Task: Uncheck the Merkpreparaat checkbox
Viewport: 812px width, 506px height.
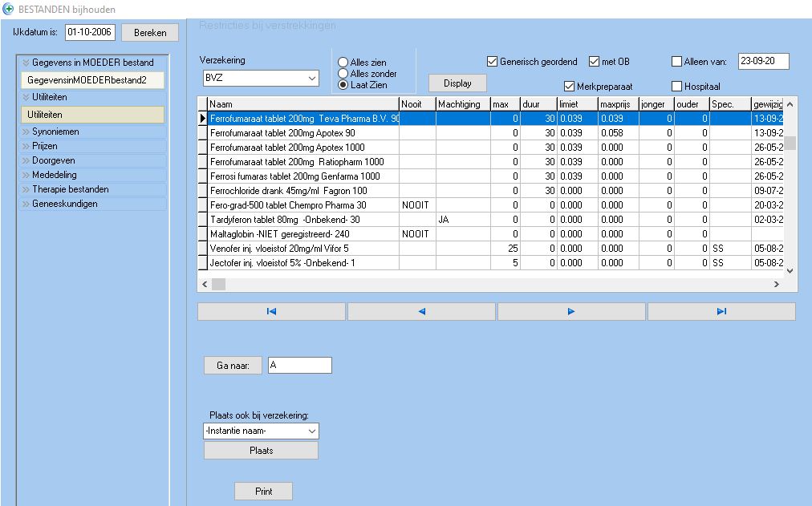Action: coord(569,86)
